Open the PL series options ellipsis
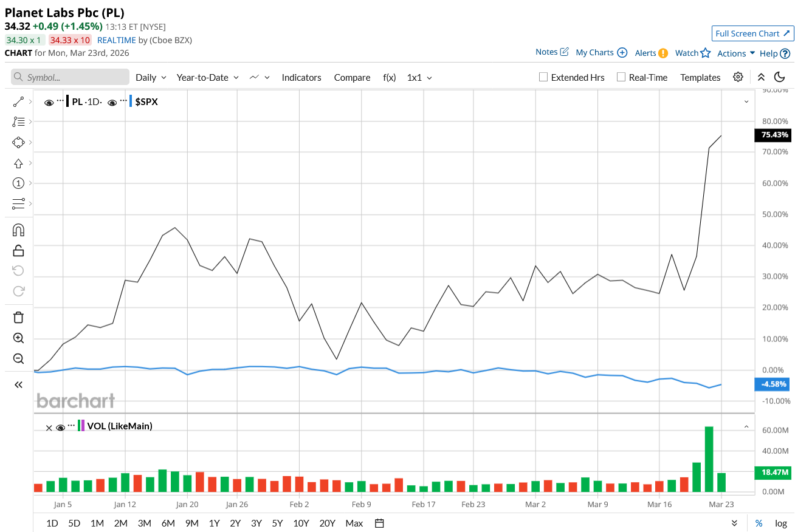 [x=60, y=100]
